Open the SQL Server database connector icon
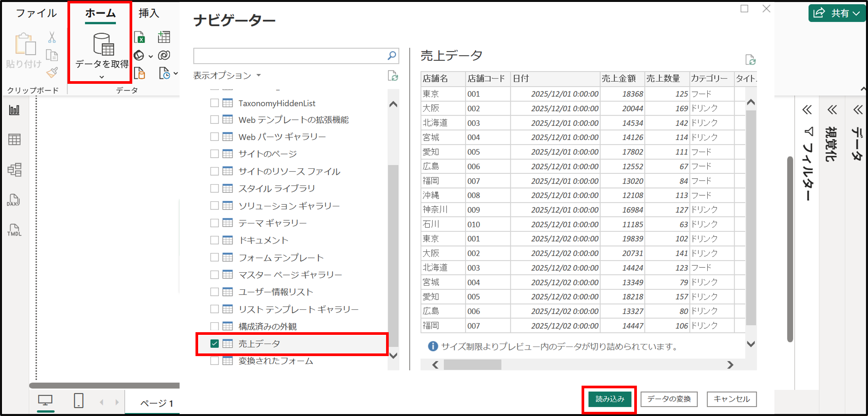 (x=139, y=73)
